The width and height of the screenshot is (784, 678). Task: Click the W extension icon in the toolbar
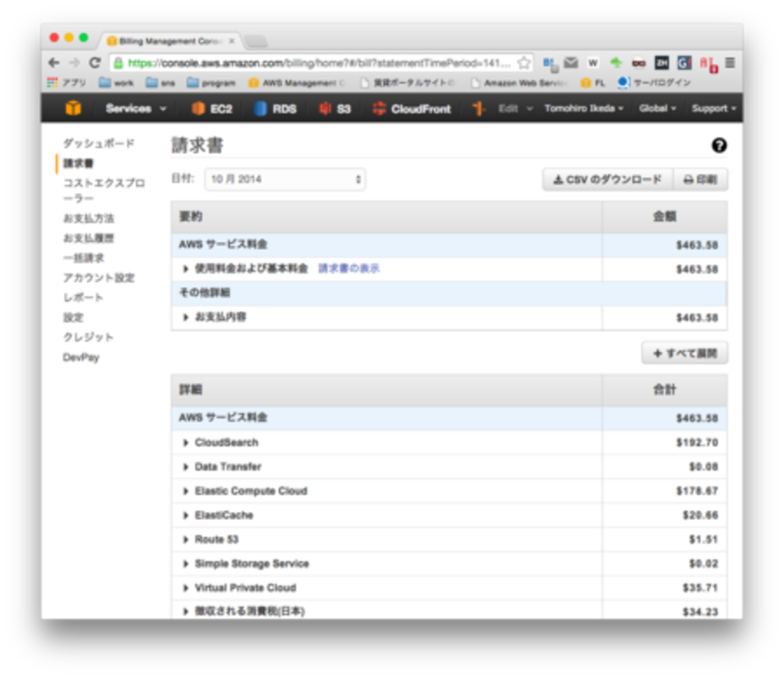pyautogui.click(x=593, y=63)
